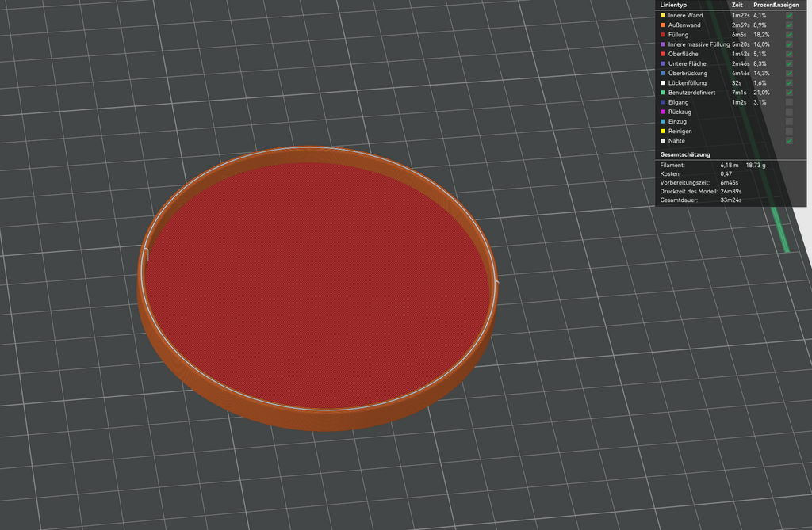Click the Gesamtschätzung section heading
Viewport: 812px width, 530px height.
point(684,154)
